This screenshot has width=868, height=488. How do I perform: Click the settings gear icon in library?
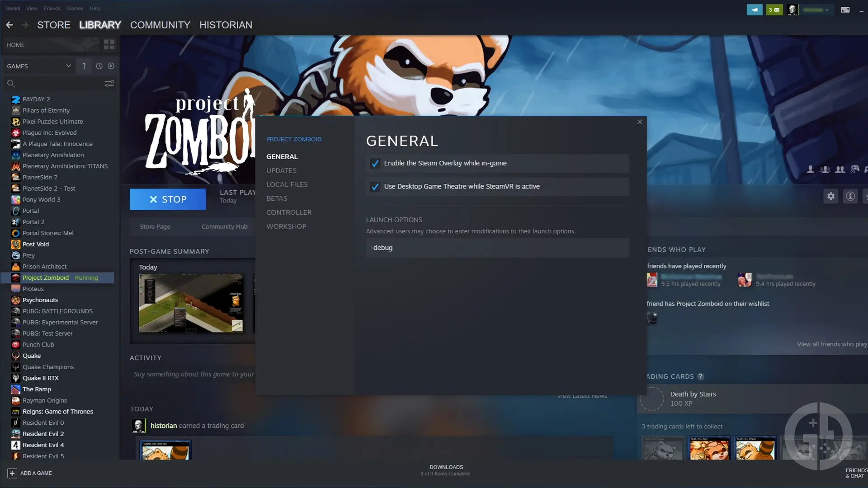tap(830, 196)
